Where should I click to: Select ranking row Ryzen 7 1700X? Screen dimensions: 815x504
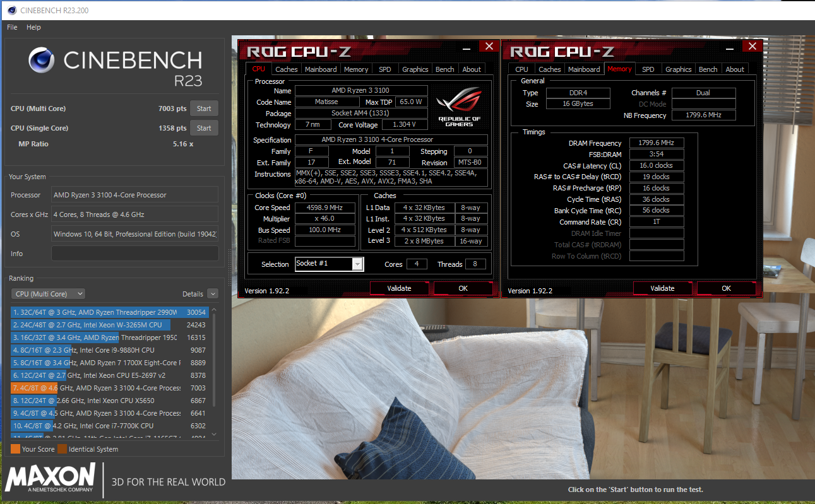109,363
